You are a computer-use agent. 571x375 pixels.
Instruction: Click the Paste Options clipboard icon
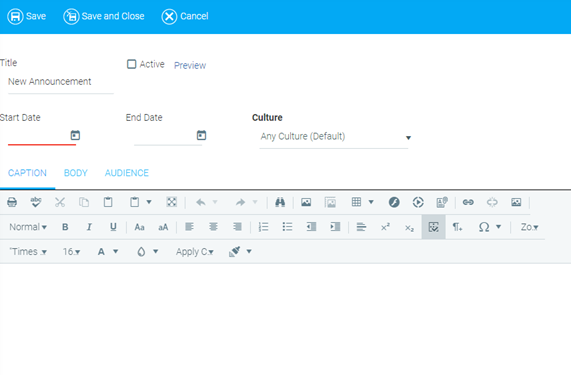[134, 202]
